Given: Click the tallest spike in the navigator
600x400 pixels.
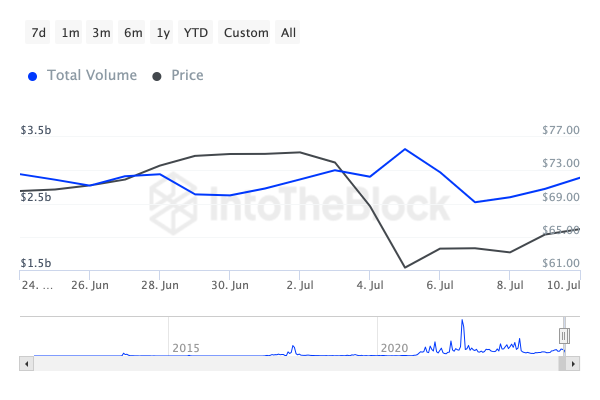Looking at the screenshot, I should coord(462,322).
